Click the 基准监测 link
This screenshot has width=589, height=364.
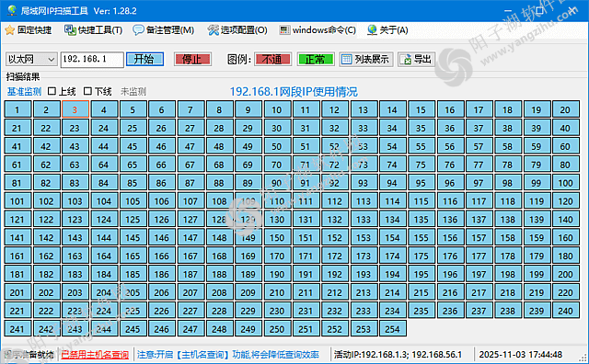point(25,92)
